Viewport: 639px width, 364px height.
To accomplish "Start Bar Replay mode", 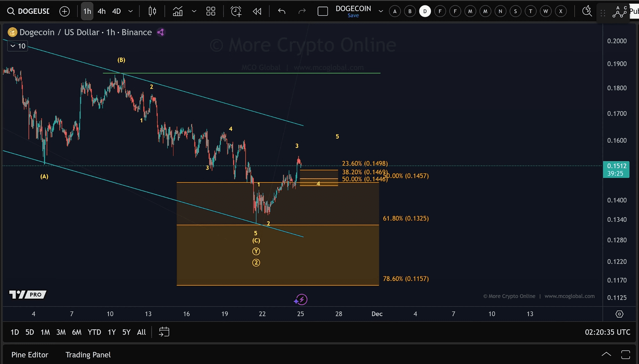I will (x=257, y=11).
